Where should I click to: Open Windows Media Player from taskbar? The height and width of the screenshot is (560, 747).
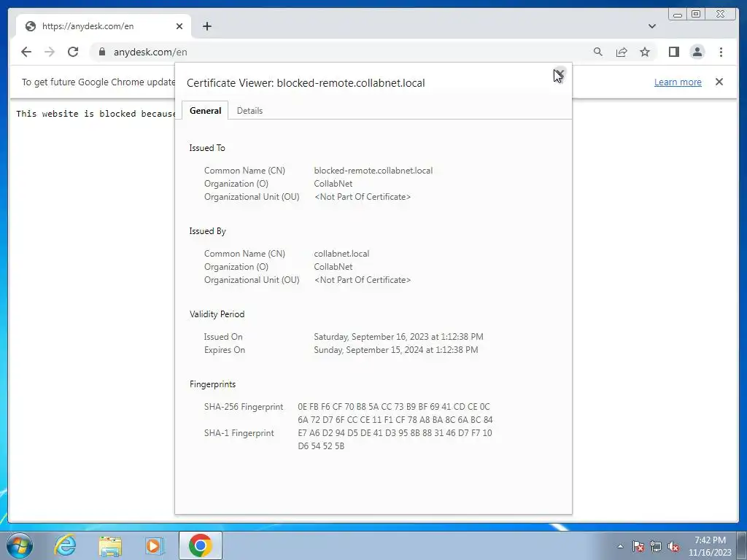point(154,545)
